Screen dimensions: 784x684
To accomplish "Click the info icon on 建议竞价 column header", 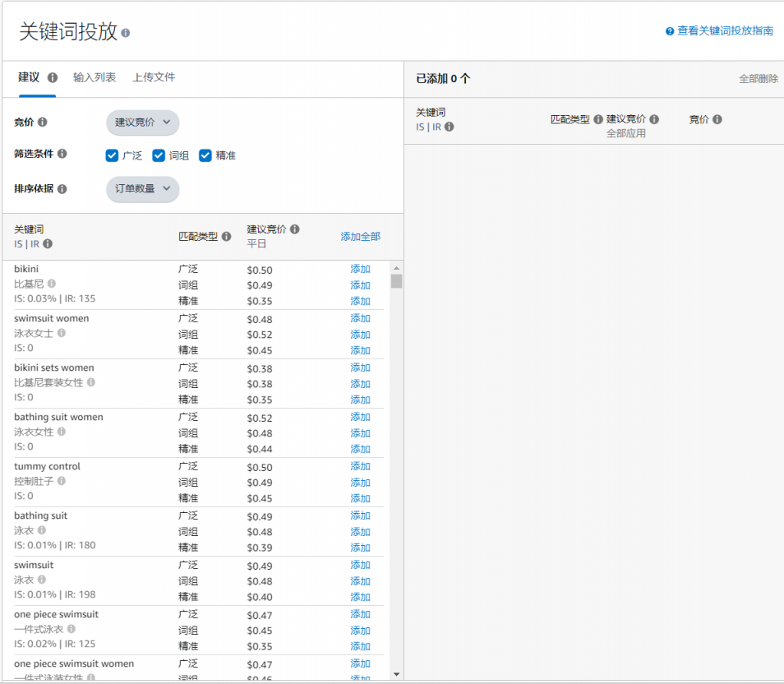I will point(295,228).
